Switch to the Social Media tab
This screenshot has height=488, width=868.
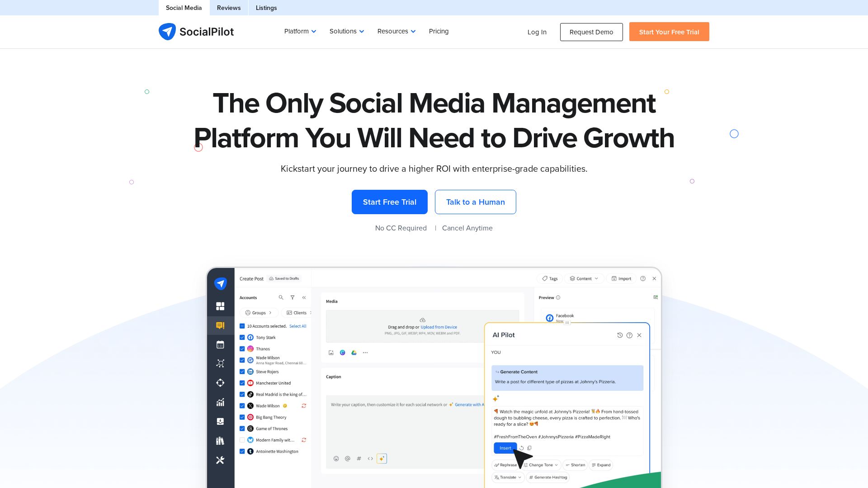pos(184,8)
